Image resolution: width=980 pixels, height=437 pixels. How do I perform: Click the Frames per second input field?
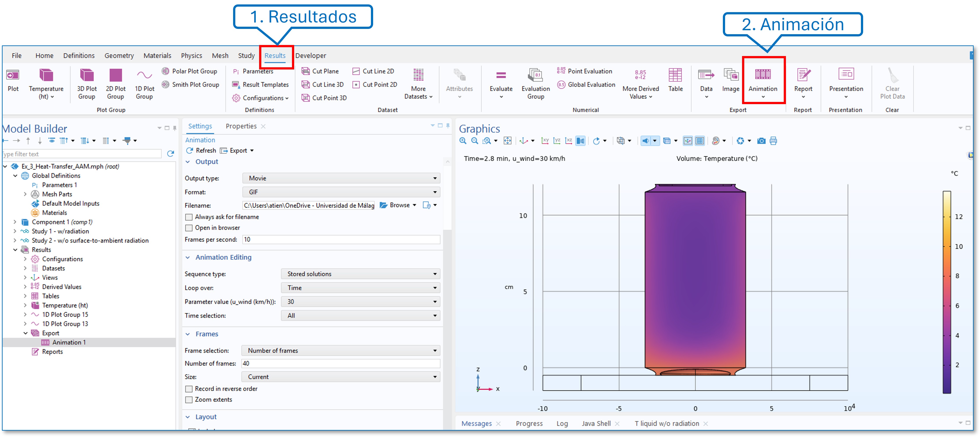pyautogui.click(x=341, y=239)
